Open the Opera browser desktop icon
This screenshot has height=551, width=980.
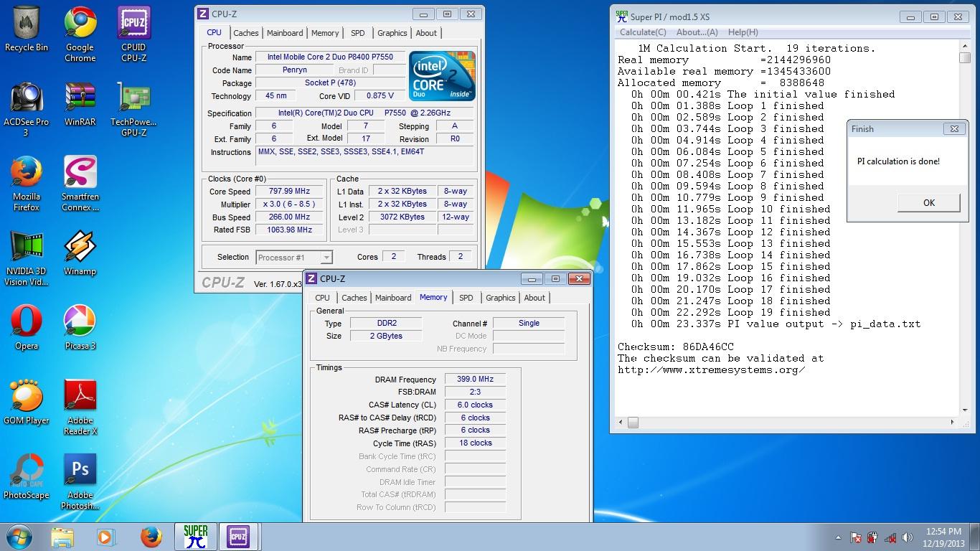coord(27,328)
